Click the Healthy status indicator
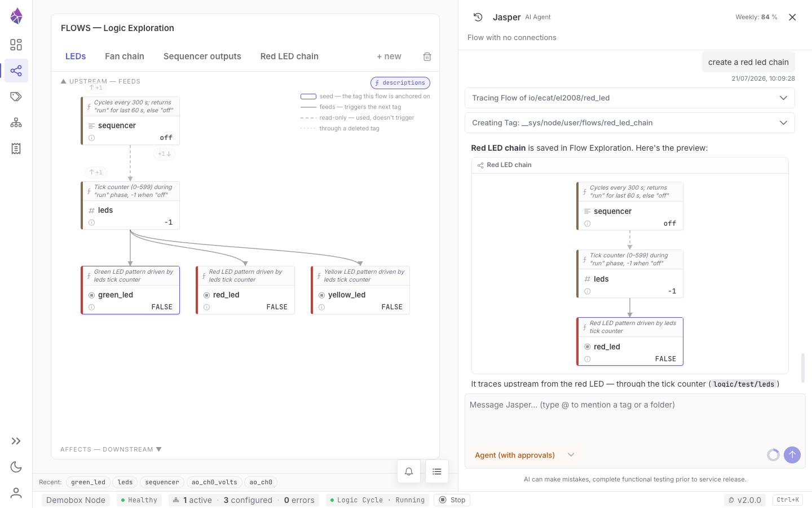The image size is (812, 508). click(x=139, y=500)
